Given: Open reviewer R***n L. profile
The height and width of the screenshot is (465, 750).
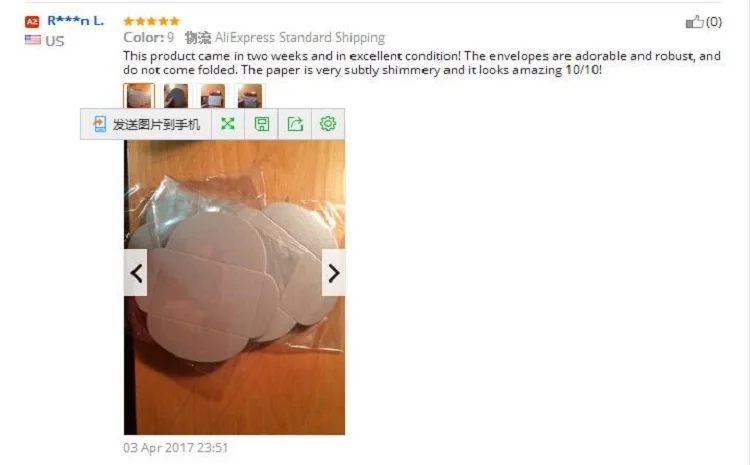Looking at the screenshot, I should coord(75,21).
